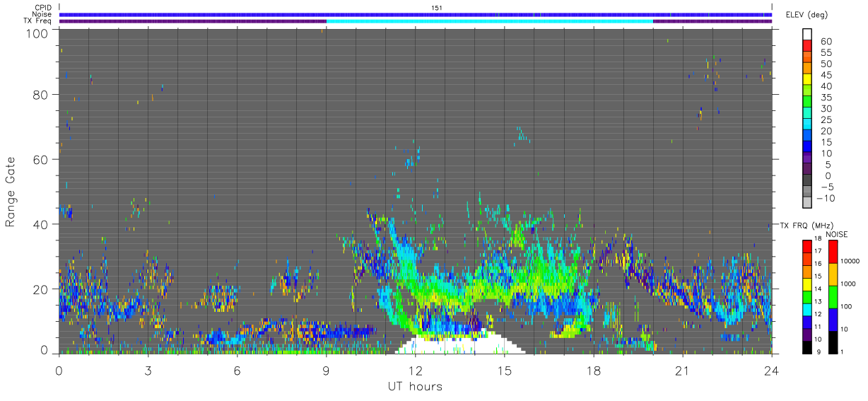Click the blue Noise strip above the plot
Viewport: 868px width, 401px height.
(416, 14)
